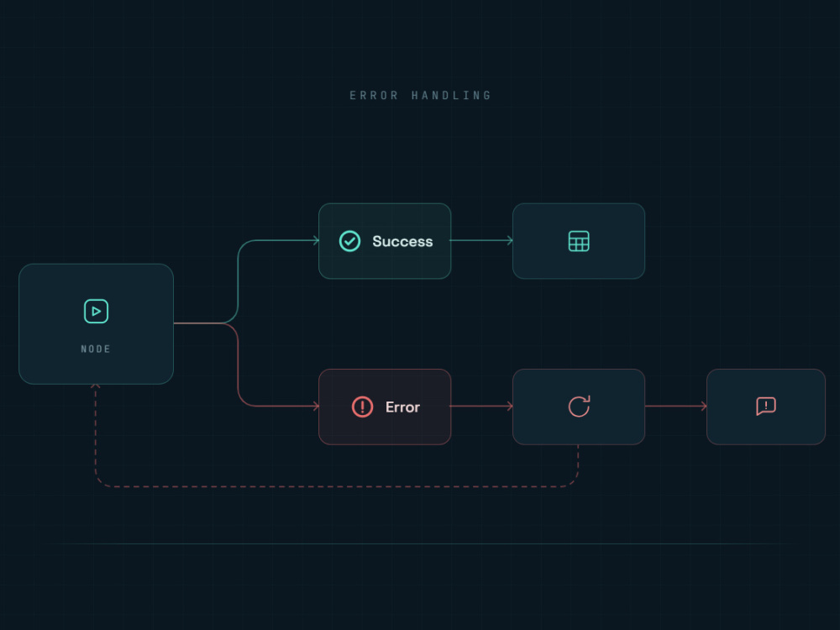
Task: Click the table grid icon
Action: (579, 241)
